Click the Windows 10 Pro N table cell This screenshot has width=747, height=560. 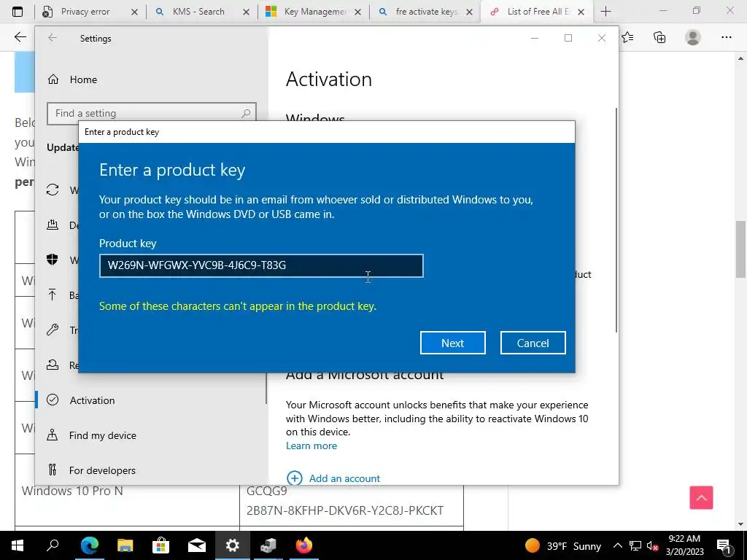[72, 491]
